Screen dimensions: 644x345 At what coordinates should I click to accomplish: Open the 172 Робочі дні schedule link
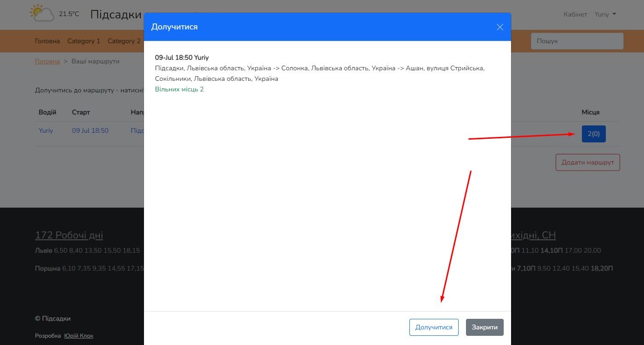pyautogui.click(x=69, y=235)
